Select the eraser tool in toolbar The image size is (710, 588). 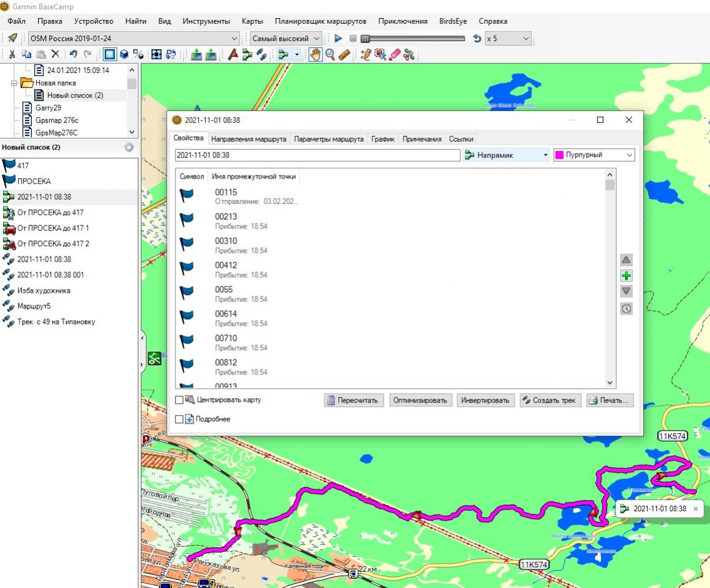point(395,55)
